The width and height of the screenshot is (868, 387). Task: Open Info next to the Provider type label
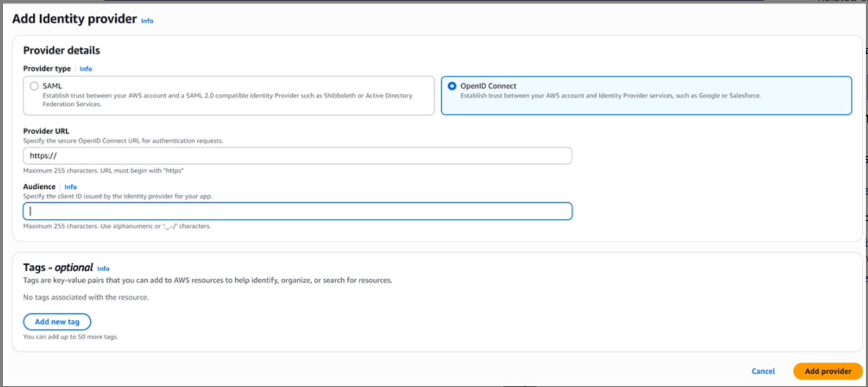pos(85,69)
